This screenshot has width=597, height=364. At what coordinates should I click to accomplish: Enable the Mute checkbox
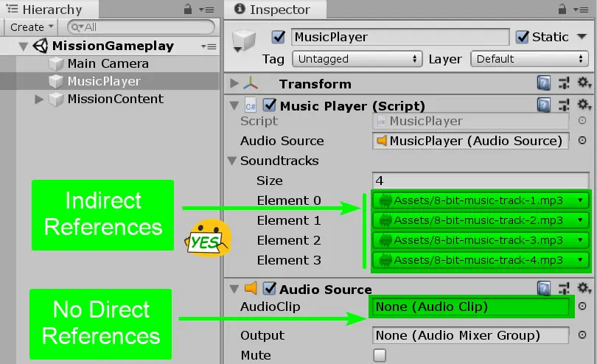[380, 356]
